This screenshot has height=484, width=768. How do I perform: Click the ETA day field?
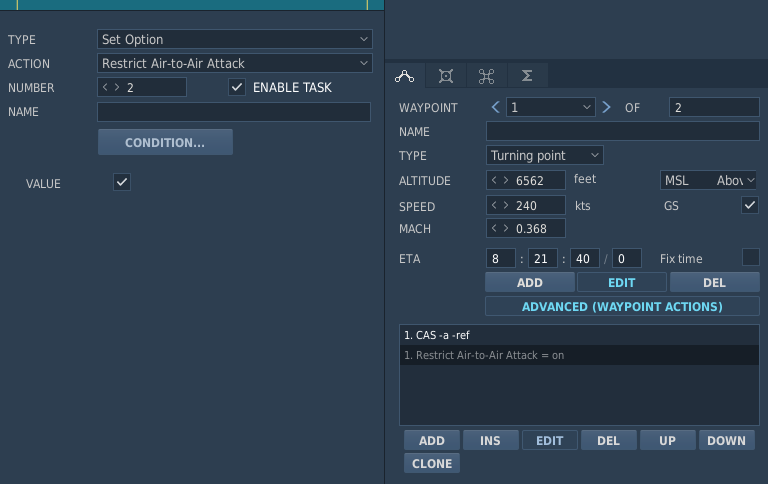pyautogui.click(x=627, y=258)
